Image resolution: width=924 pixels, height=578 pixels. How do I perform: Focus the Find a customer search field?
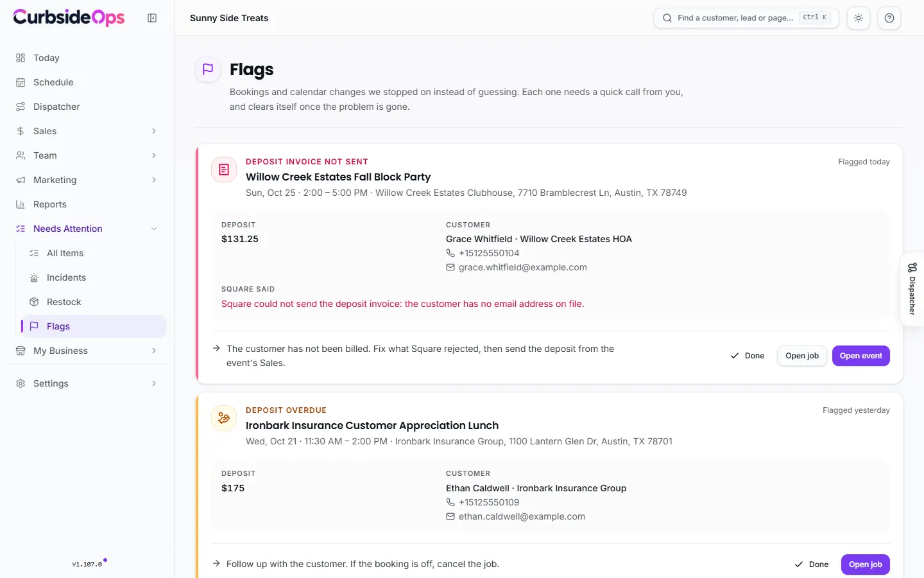[746, 18]
